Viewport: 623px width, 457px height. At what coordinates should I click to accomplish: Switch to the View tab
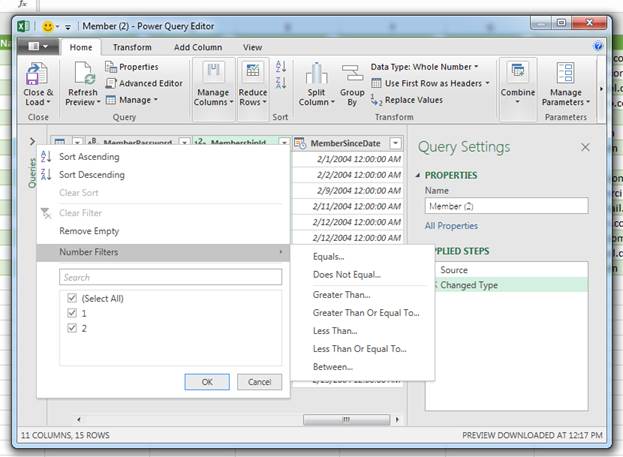coord(252,47)
